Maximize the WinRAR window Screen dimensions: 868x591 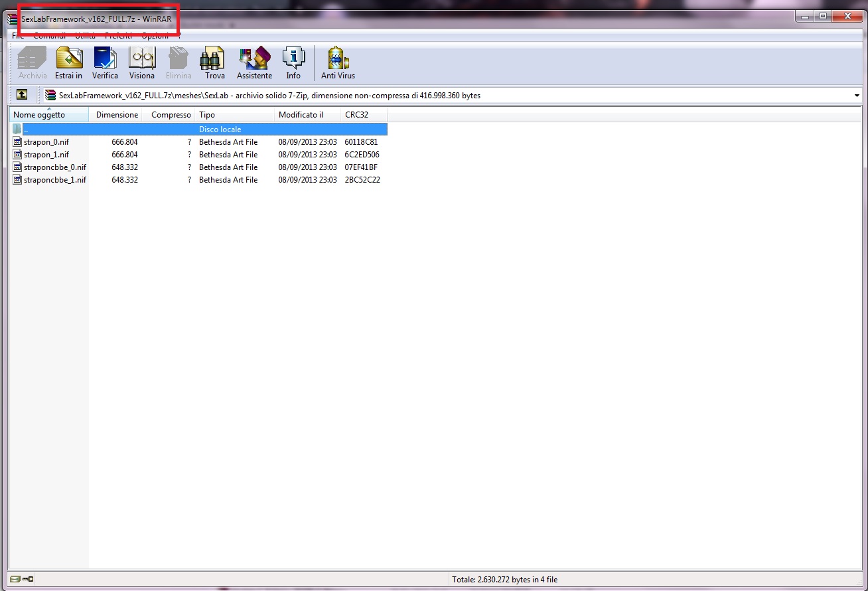pos(824,17)
